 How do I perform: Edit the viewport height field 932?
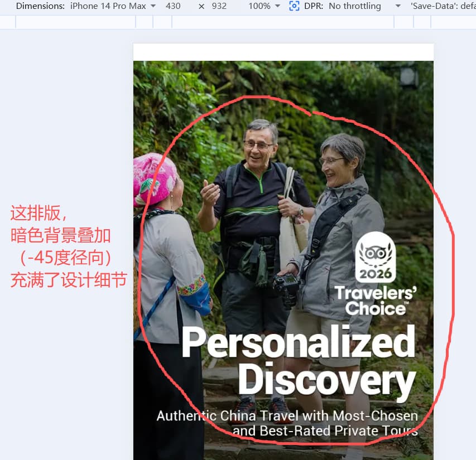tap(219, 6)
